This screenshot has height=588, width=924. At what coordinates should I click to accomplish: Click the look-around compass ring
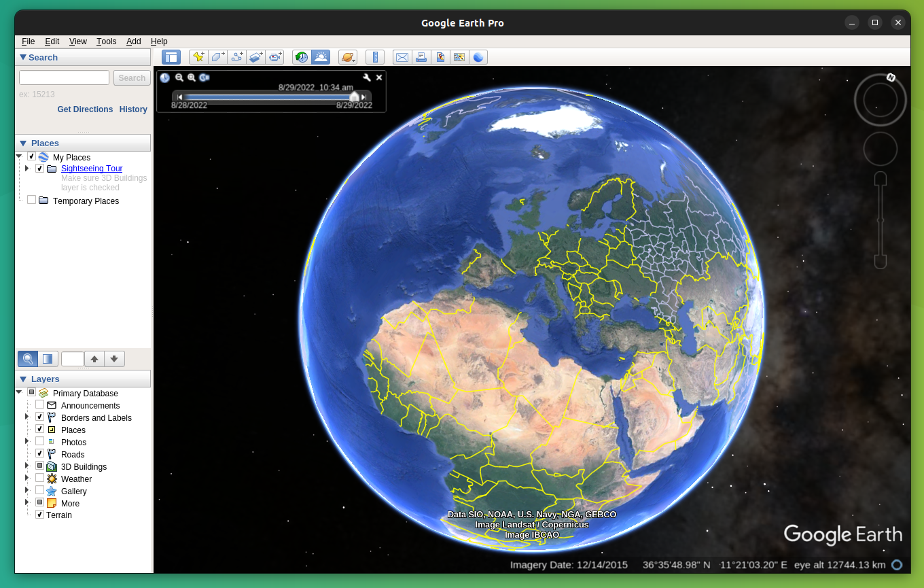pyautogui.click(x=880, y=100)
